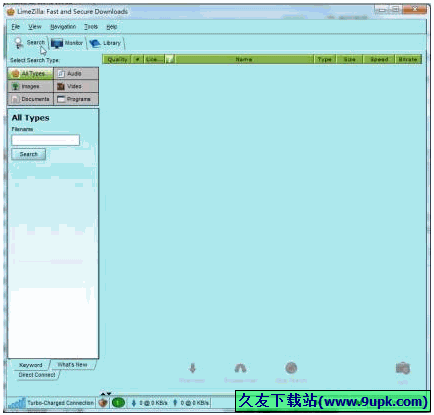Sort results by Quality column

[x=117, y=59]
